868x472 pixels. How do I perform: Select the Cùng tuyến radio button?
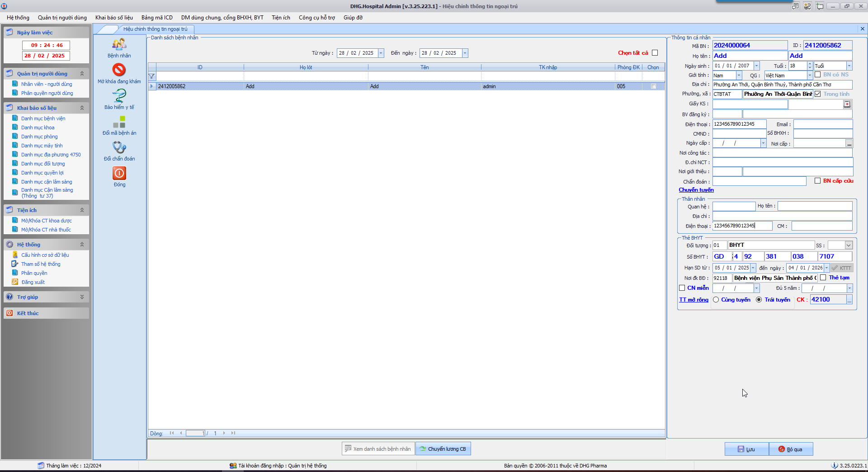click(716, 300)
